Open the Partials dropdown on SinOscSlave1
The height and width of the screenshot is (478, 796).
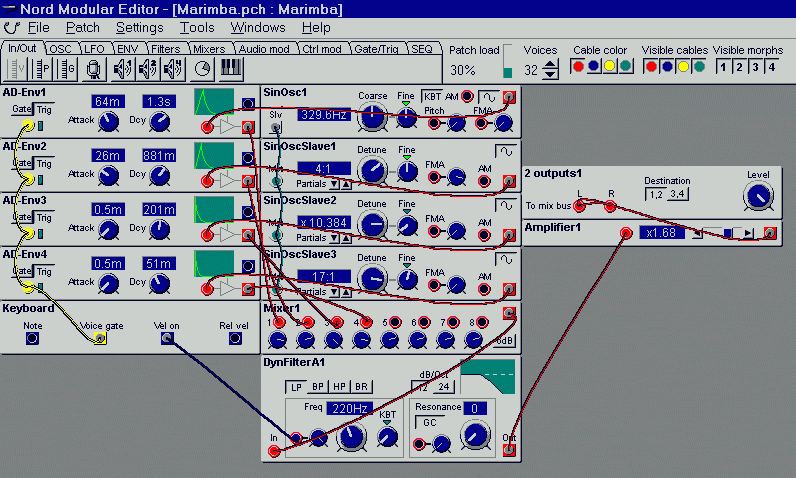click(334, 182)
